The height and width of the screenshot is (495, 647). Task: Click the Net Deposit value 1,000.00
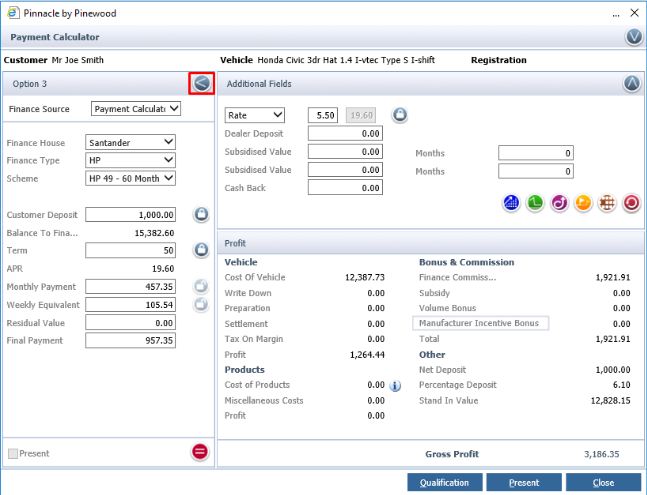click(613, 370)
